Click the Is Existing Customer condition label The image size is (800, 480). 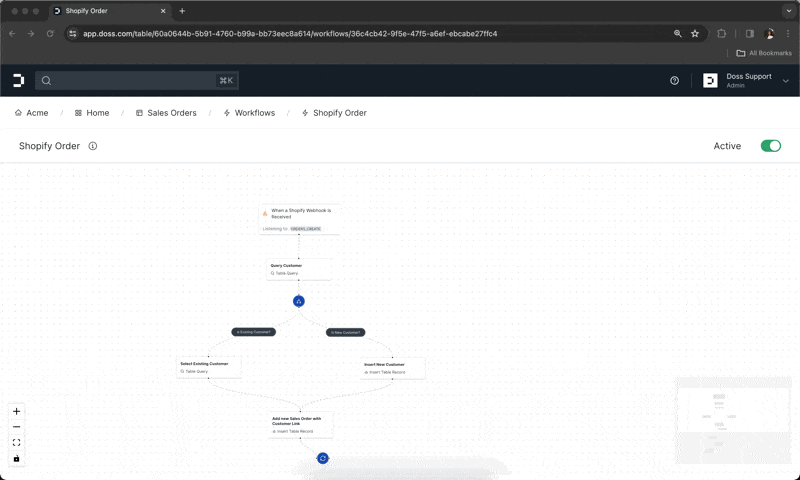tap(254, 332)
